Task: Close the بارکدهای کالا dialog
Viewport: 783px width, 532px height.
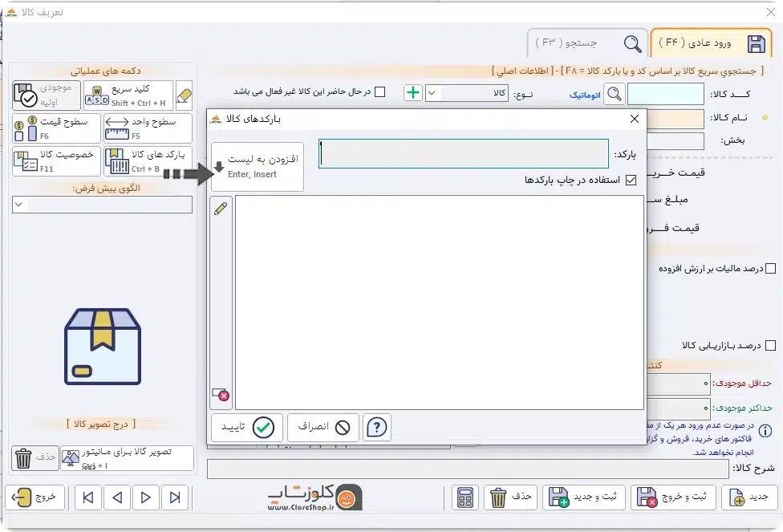Action: click(635, 119)
